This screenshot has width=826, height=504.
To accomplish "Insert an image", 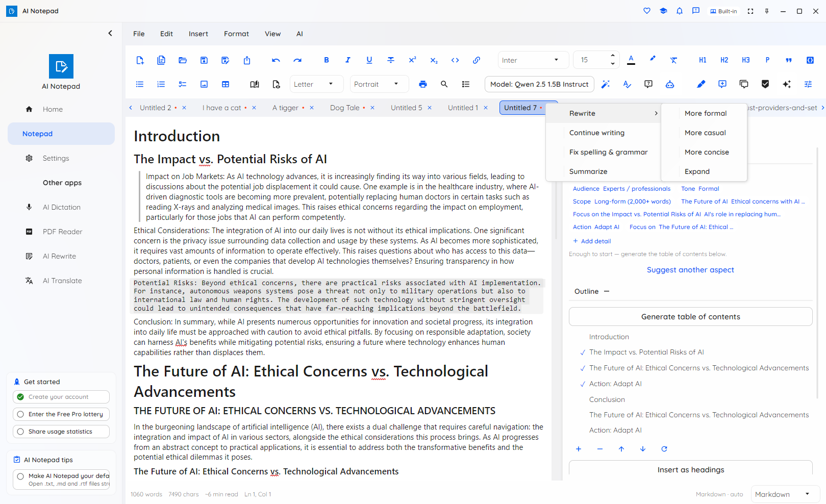I will (x=204, y=84).
